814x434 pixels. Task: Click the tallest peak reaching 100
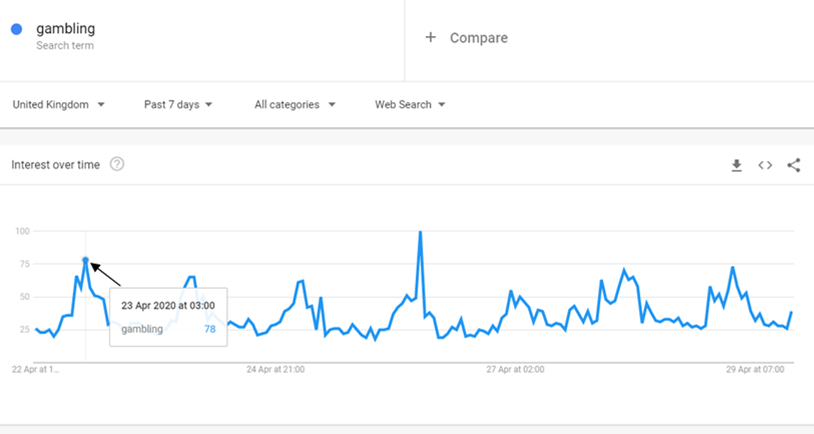coord(420,232)
